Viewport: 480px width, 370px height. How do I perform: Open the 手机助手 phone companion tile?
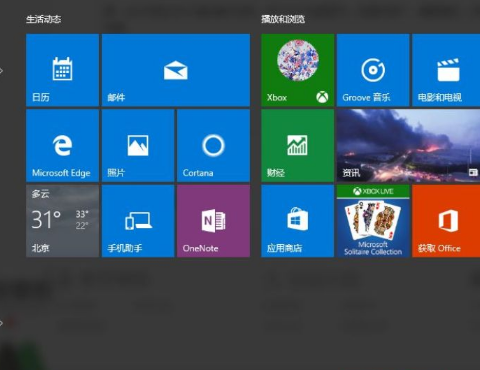pos(138,221)
